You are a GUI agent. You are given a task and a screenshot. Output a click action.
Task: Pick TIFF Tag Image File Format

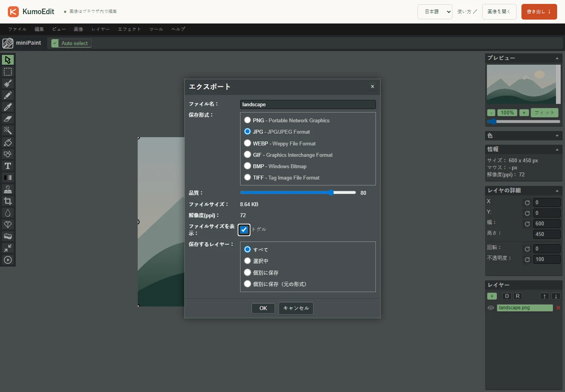(248, 177)
